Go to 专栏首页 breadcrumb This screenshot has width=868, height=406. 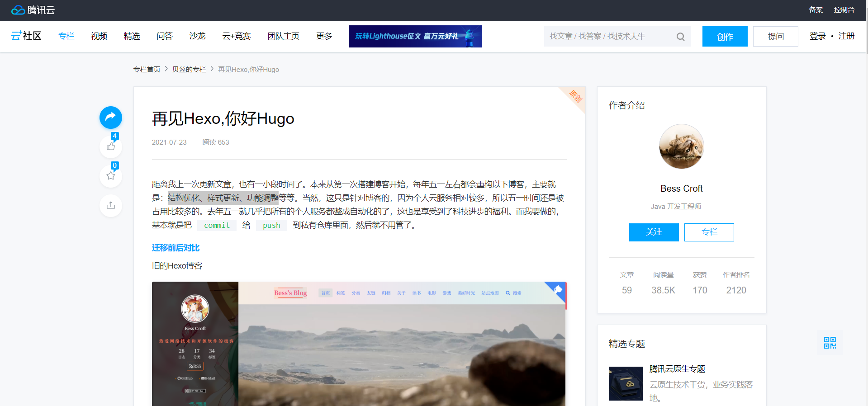coord(147,69)
